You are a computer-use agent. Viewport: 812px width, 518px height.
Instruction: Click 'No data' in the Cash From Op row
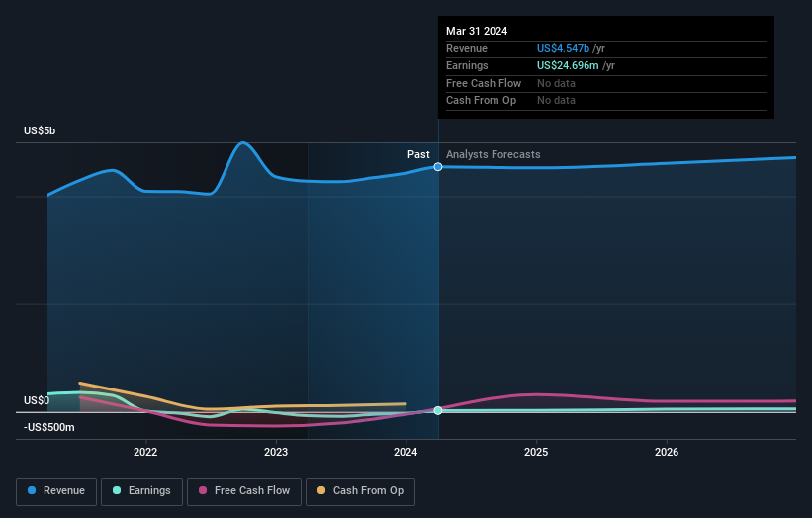point(556,101)
